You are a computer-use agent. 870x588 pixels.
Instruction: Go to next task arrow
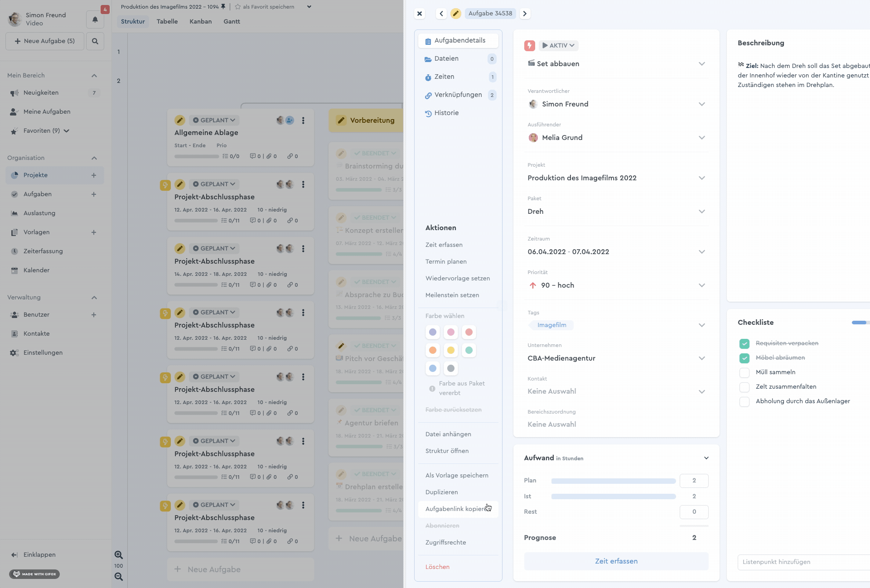click(x=525, y=14)
